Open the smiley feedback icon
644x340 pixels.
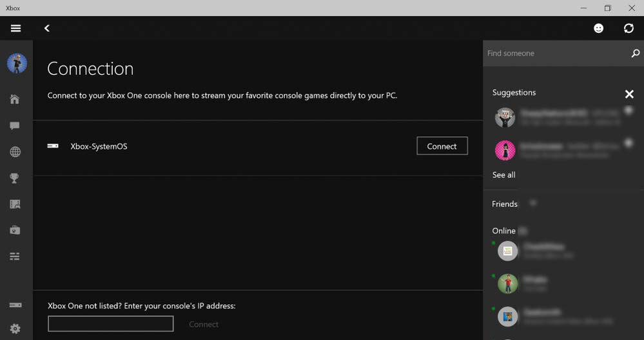[598, 28]
